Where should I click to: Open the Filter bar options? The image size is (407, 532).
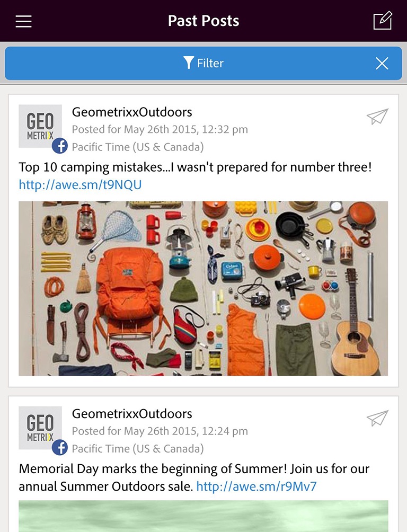(x=203, y=63)
